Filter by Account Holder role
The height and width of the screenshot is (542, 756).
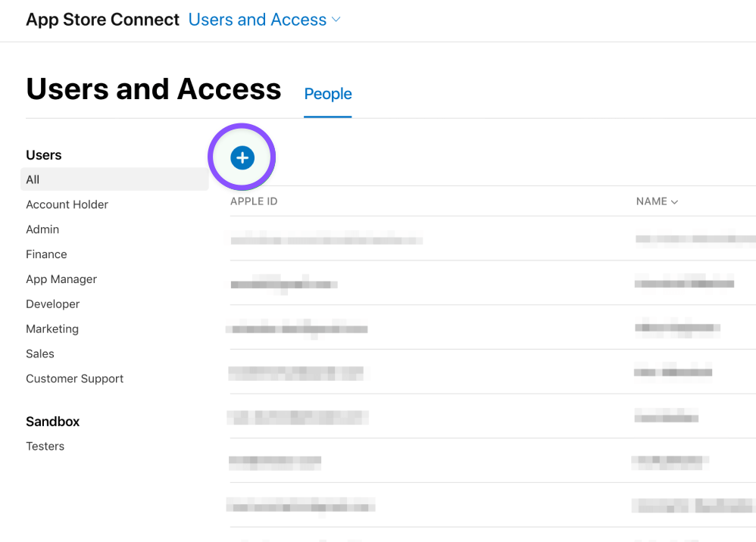pyautogui.click(x=67, y=204)
